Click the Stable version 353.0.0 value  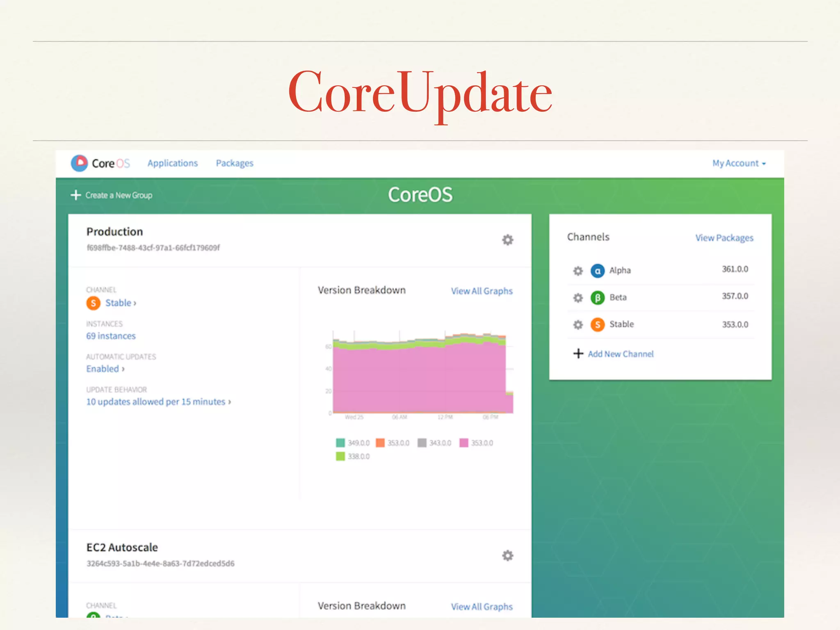click(735, 324)
